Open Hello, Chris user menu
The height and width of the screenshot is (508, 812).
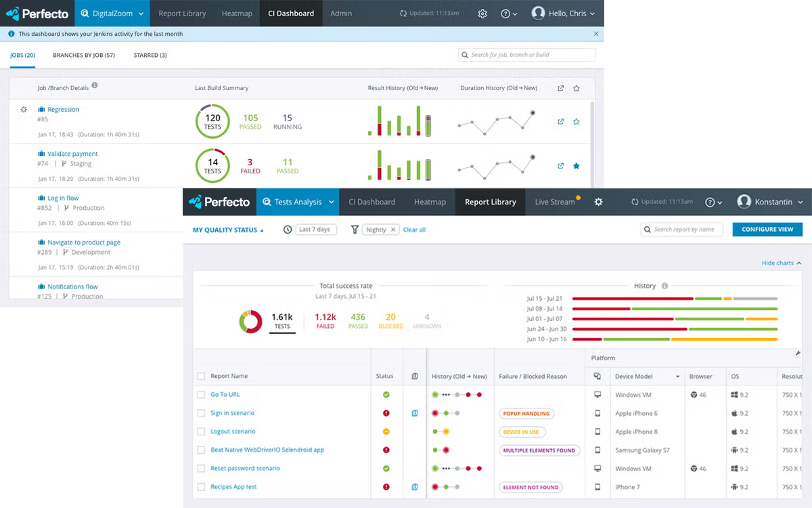[x=563, y=14]
